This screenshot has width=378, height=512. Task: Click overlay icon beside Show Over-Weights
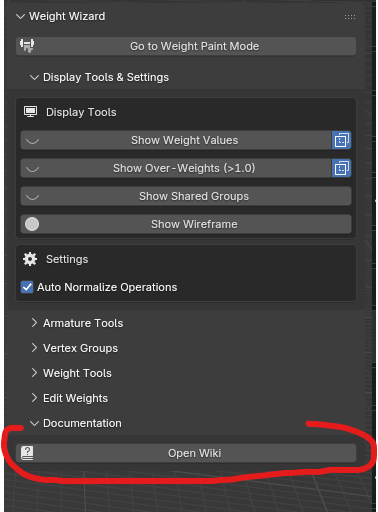(341, 168)
